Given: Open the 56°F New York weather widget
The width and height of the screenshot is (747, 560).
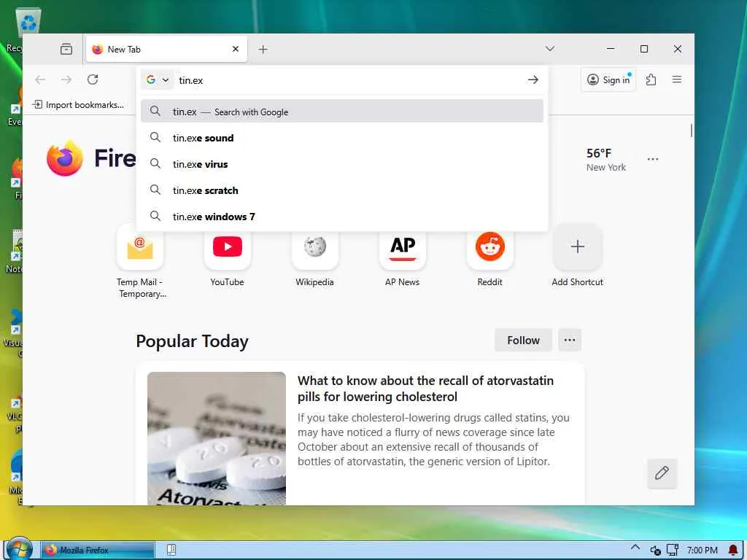Looking at the screenshot, I should (x=605, y=160).
